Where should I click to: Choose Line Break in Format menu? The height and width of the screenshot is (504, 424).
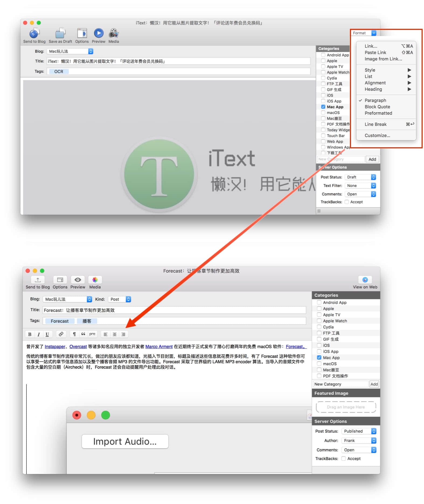(386, 124)
